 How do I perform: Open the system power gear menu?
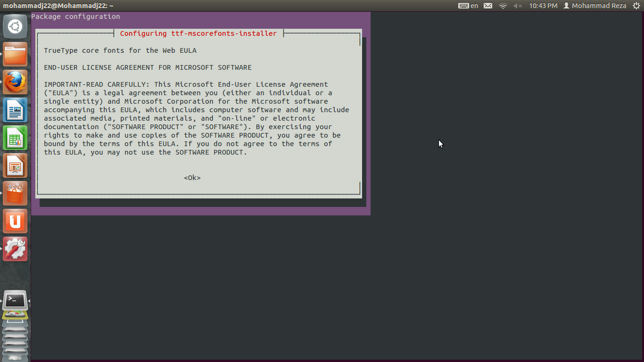click(x=636, y=6)
